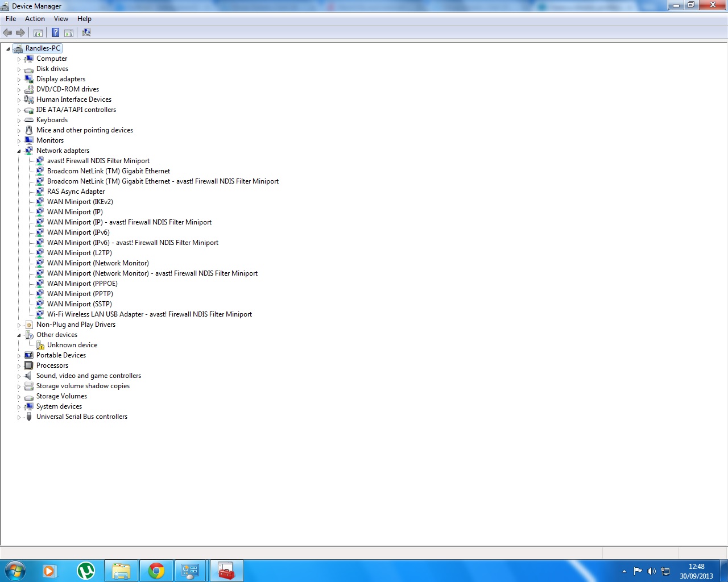Click the Sound, video and game controllers icon
This screenshot has height=582, width=728.
(29, 376)
